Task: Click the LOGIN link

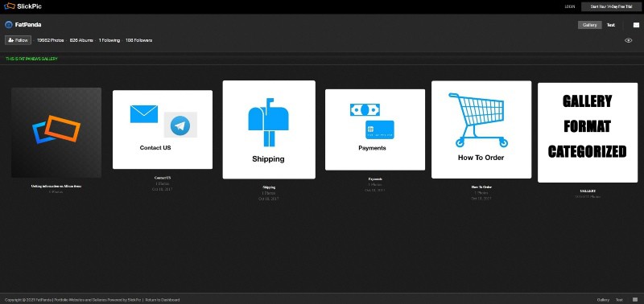Action: (570, 6)
